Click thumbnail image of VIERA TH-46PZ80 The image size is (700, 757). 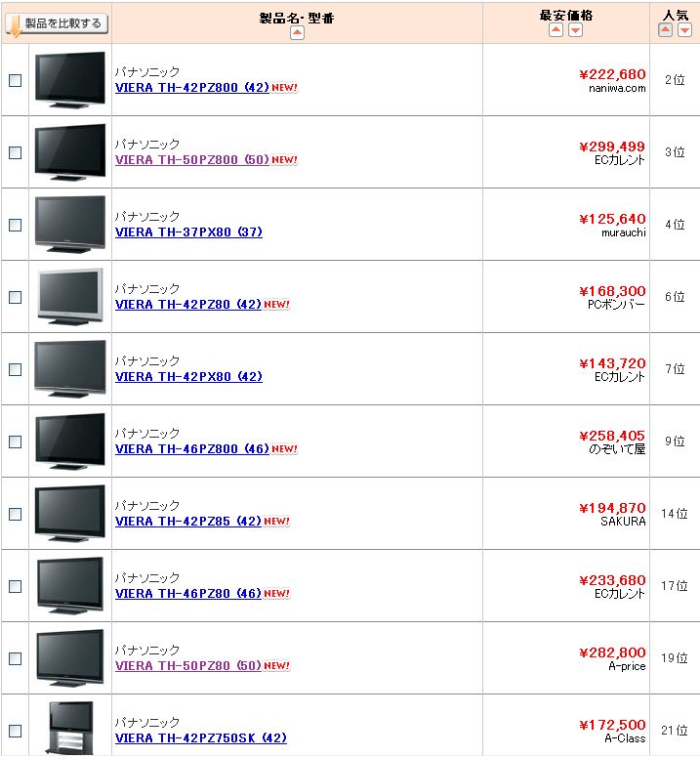point(70,585)
